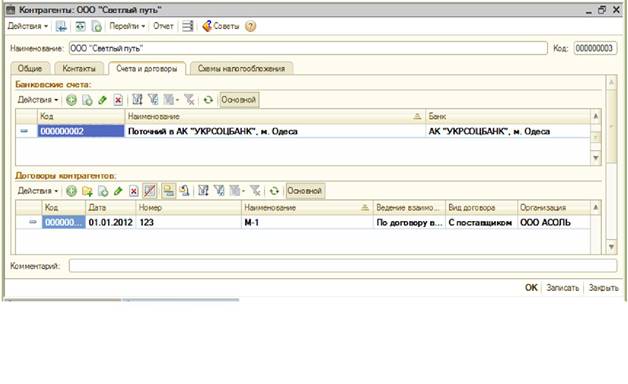The image size is (628, 384).
Task: Copy contract icon in contracts toolbar
Action: pyautogui.click(x=103, y=191)
